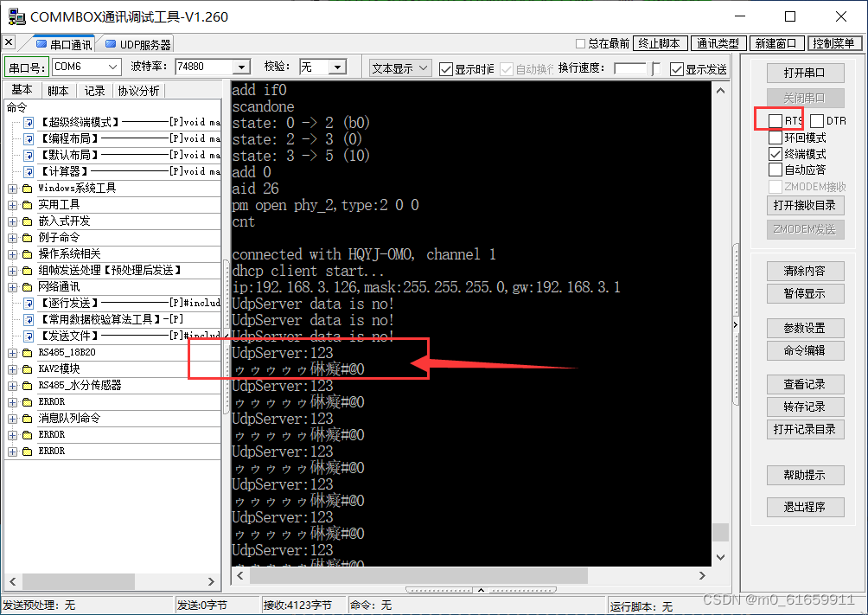Screen dimensions: 868x615
Task: Click the 终止脚本 button
Action: pos(660,43)
